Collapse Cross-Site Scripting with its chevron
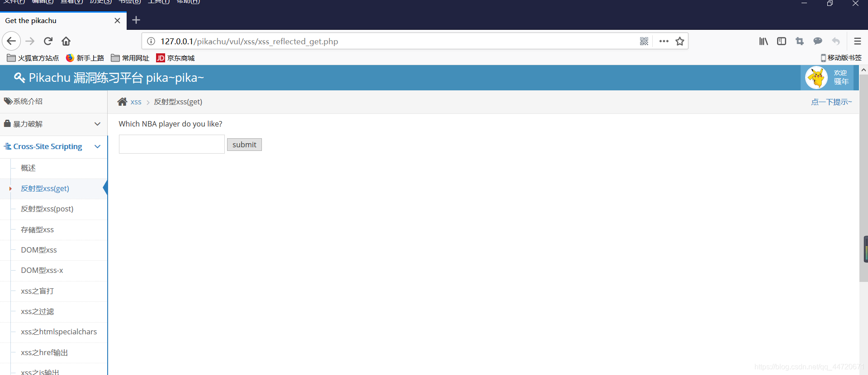 (97, 146)
